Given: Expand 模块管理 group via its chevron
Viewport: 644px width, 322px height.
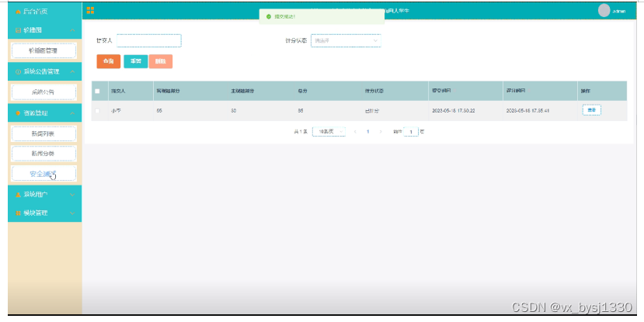Looking at the screenshot, I should point(72,213).
